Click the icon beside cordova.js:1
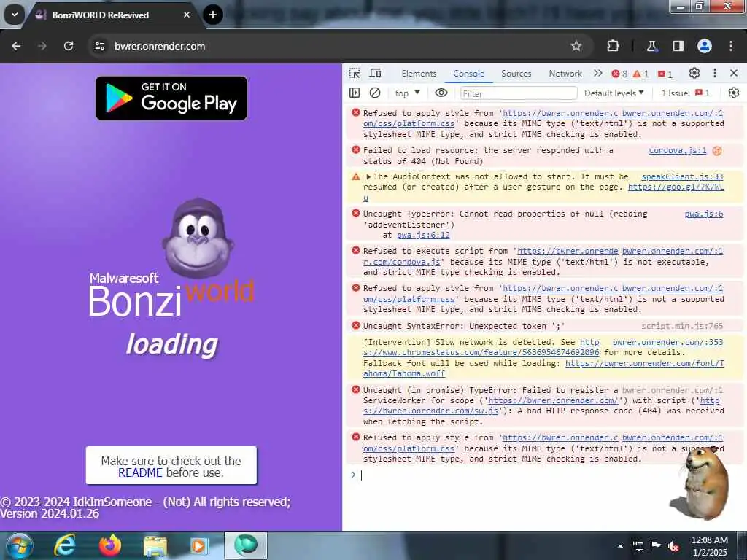The width and height of the screenshot is (747, 560). click(716, 151)
